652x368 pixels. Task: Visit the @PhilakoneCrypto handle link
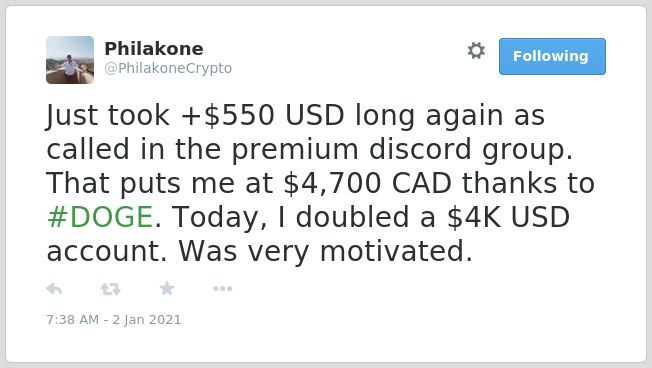[168, 68]
